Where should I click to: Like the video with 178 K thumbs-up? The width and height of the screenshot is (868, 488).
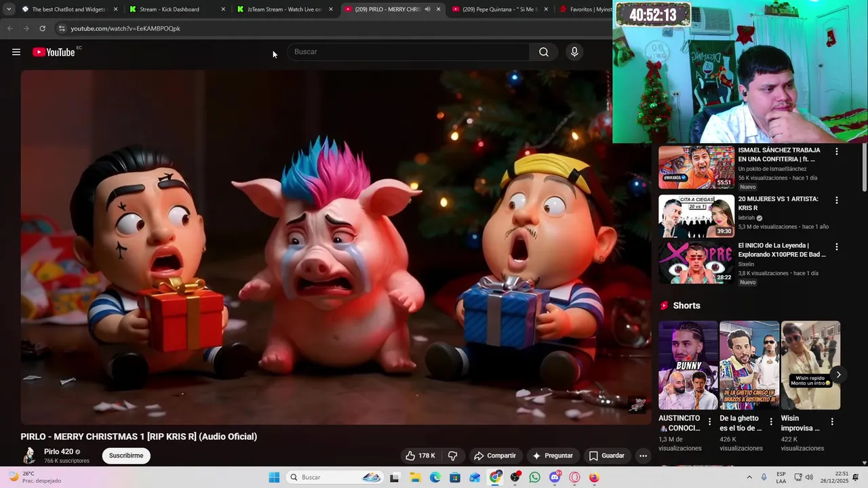point(420,455)
